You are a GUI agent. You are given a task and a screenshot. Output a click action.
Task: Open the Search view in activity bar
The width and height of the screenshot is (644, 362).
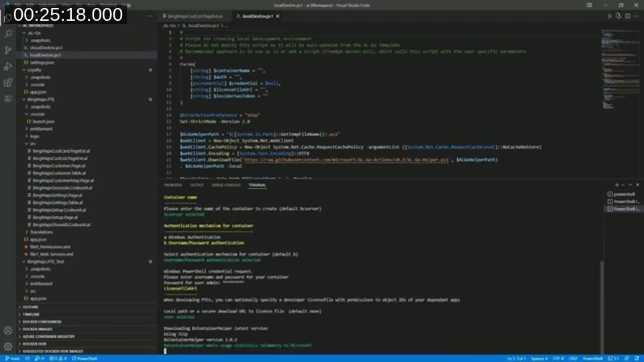point(8,34)
